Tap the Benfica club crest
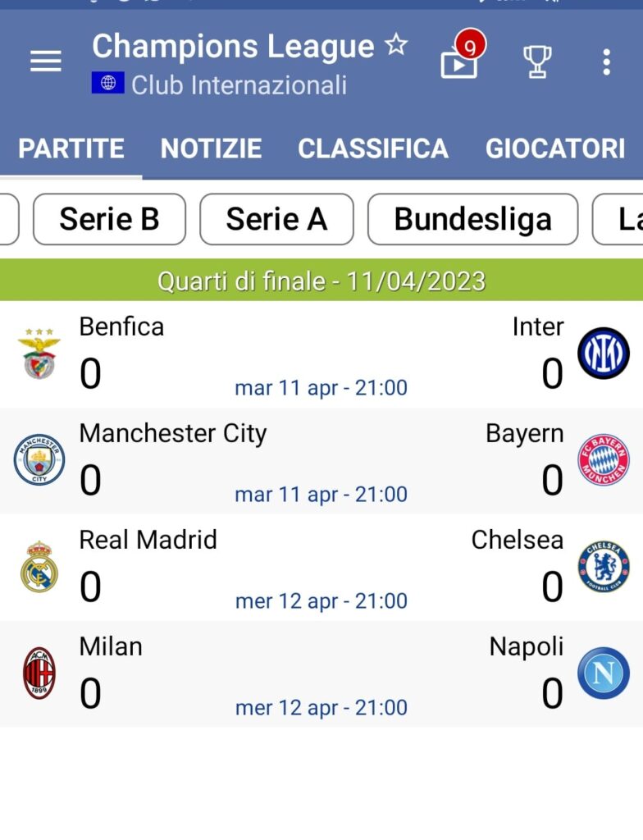The width and height of the screenshot is (643, 840). point(39,354)
